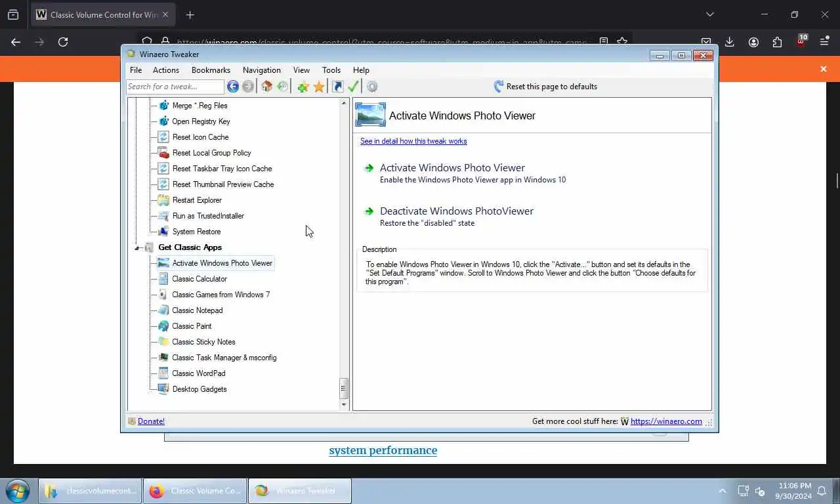Click the Home house icon in toolbar
840x504 pixels.
(x=266, y=87)
